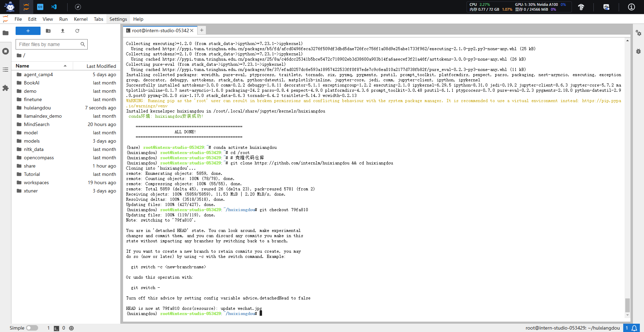The height and width of the screenshot is (332, 644).
Task: Select the xtuner folder
Action: pos(66,191)
